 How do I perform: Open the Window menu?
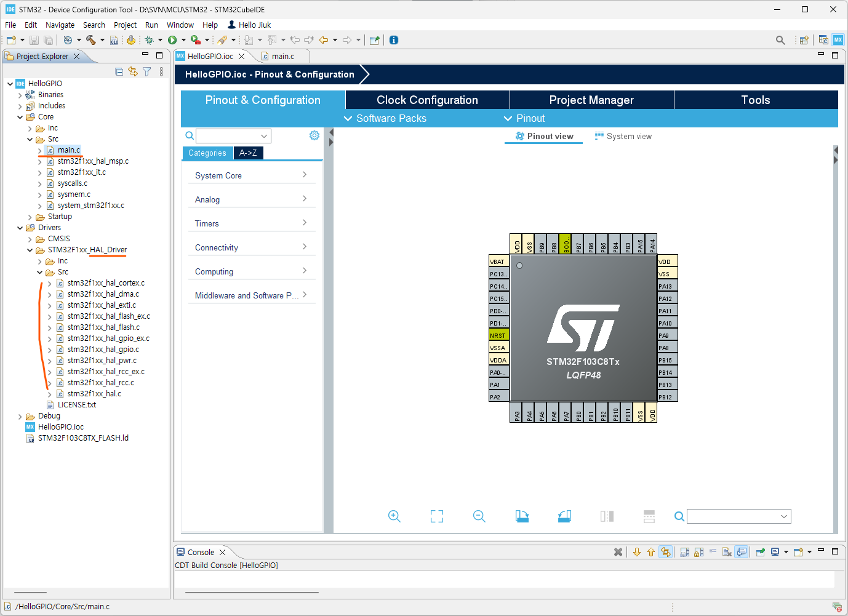[x=180, y=25]
